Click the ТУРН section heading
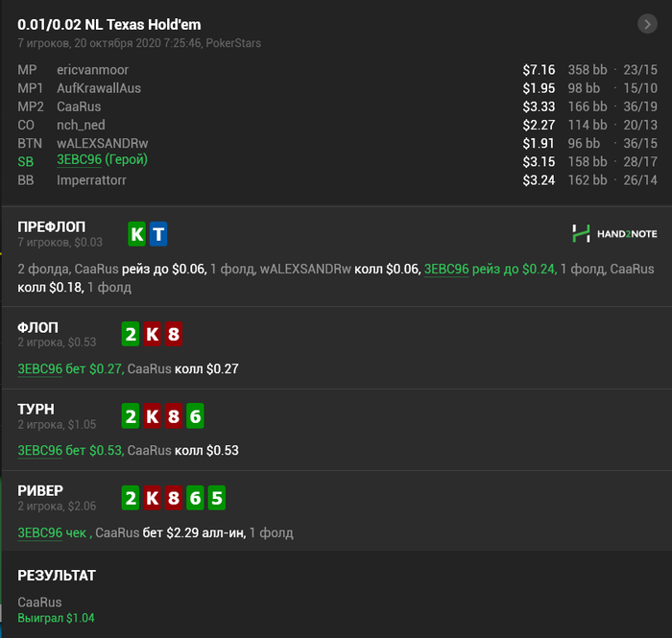This screenshot has height=638, width=672. pos(36,410)
